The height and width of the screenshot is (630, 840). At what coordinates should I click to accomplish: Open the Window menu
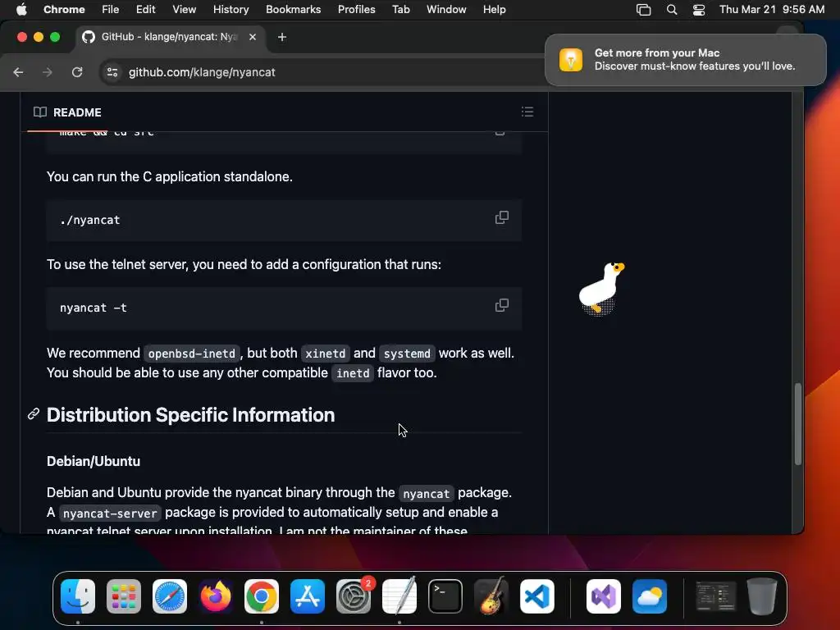pos(446,9)
